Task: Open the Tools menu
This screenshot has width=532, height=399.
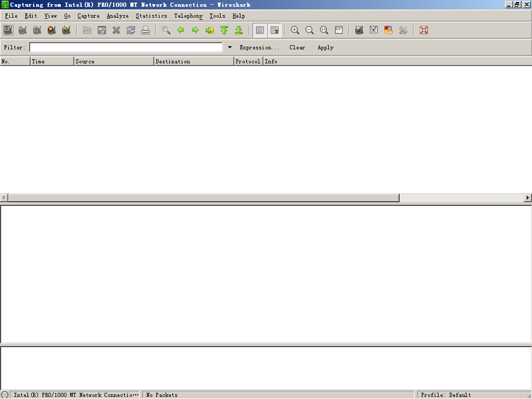Action: [x=218, y=16]
